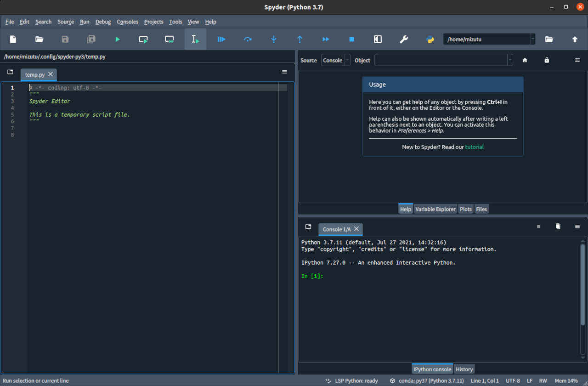Toggle the Help pane lock icon
Screen dimensions: 588x386
[x=547, y=60]
